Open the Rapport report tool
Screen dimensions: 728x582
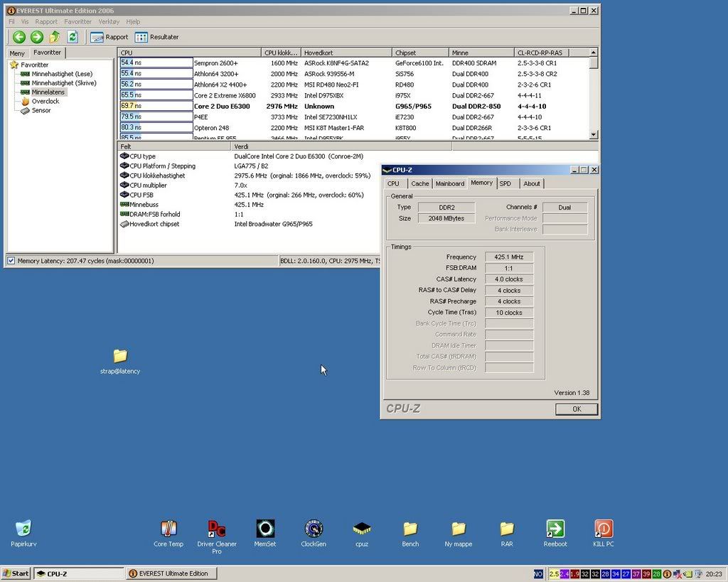(109, 37)
